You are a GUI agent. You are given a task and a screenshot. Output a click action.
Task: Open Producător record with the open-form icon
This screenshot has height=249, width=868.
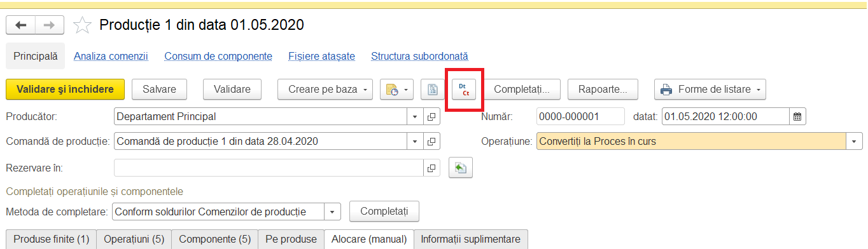pos(431,117)
